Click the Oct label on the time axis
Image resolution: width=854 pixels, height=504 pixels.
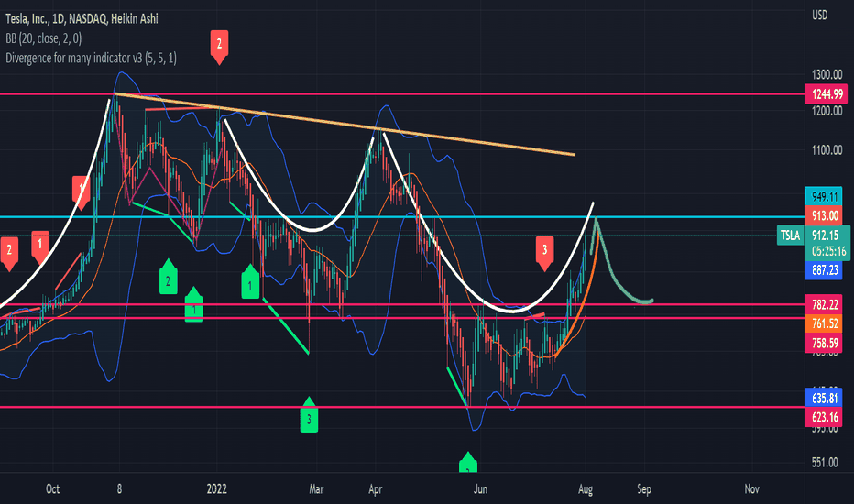point(52,488)
